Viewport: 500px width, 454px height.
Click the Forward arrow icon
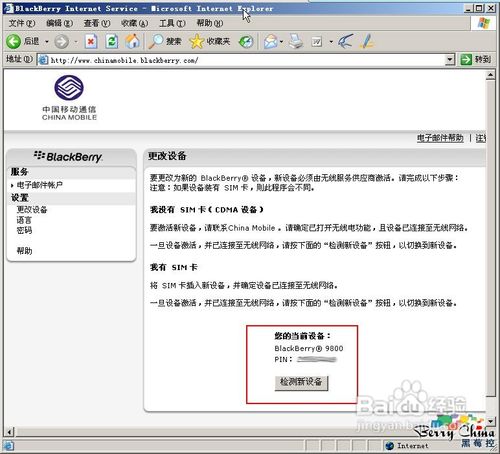click(x=61, y=42)
